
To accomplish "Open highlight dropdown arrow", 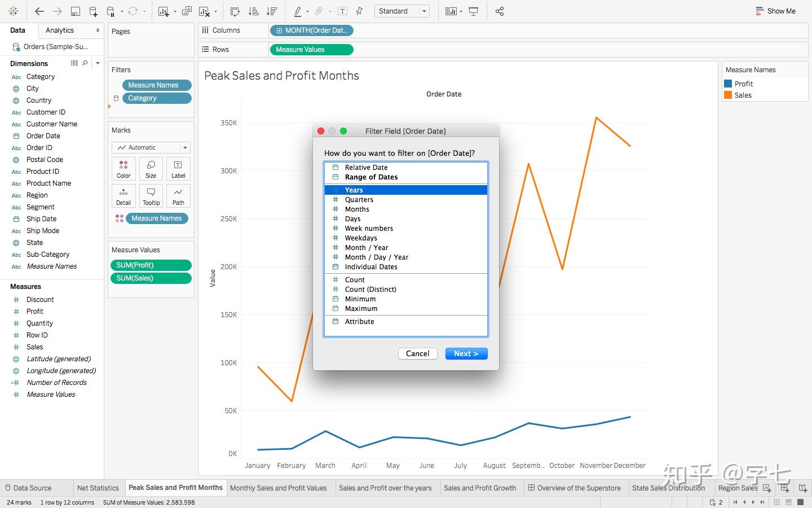I will (x=307, y=11).
